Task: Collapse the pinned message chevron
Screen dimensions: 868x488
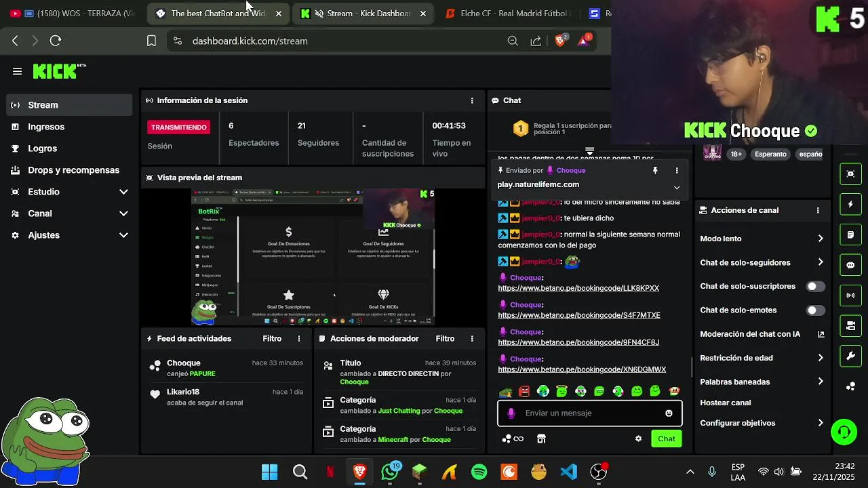Action: [676, 187]
